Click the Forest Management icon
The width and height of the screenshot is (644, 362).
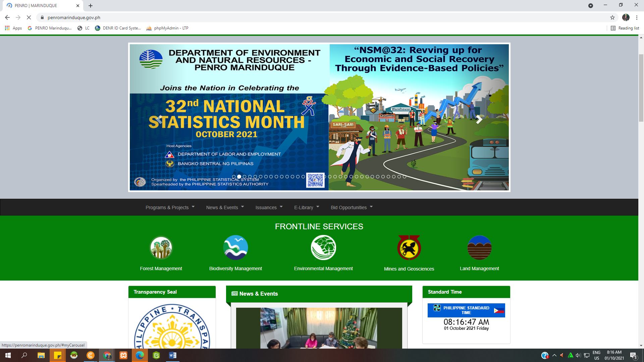tap(161, 248)
